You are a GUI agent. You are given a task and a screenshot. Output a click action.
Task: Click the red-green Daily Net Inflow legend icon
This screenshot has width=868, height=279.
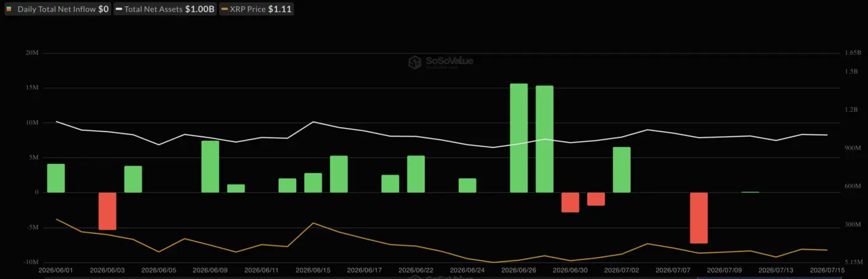point(9,10)
